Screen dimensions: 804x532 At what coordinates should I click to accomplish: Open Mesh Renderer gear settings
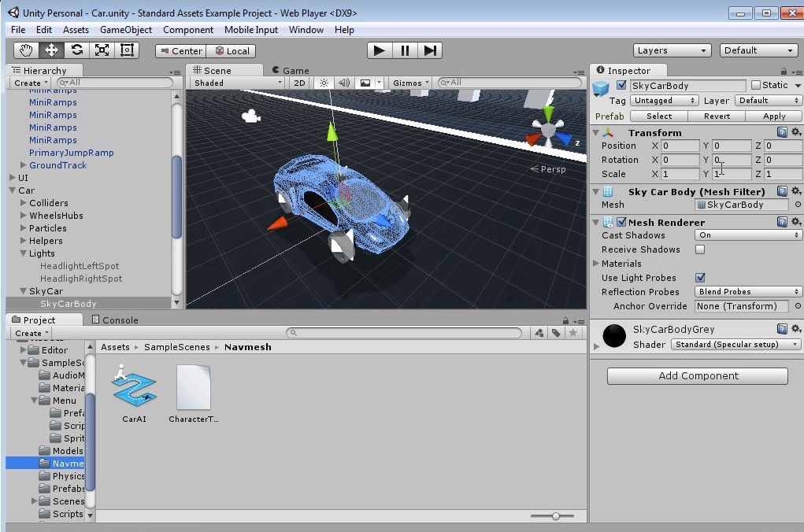point(796,222)
